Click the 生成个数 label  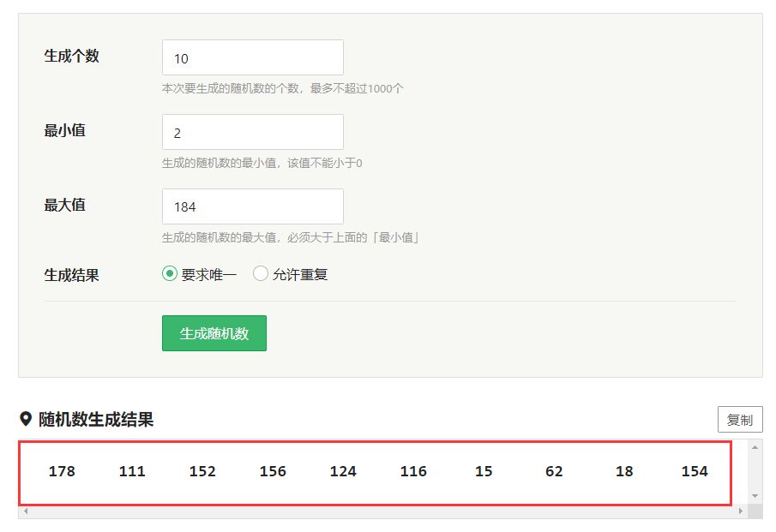click(x=72, y=56)
